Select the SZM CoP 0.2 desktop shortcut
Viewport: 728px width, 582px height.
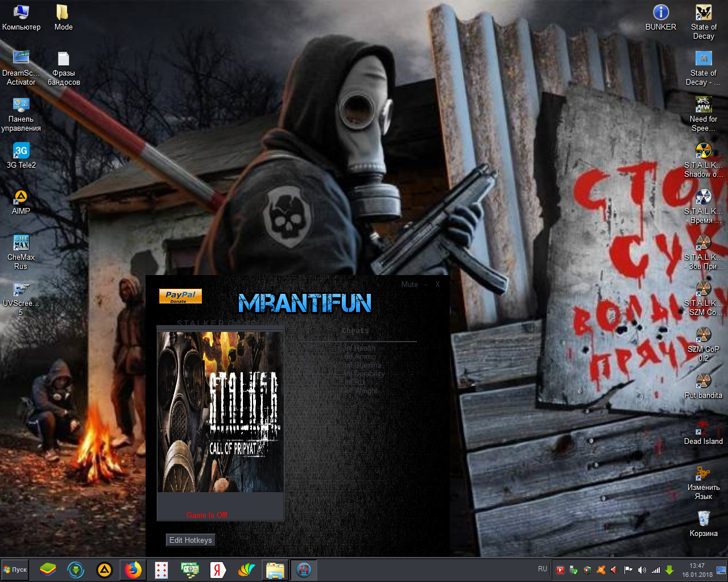click(x=704, y=344)
